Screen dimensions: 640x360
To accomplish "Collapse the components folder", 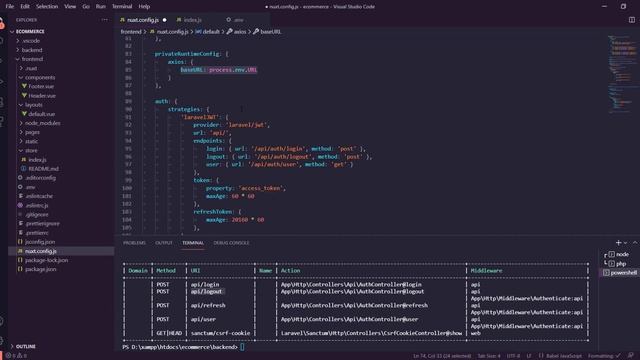I will pos(40,77).
